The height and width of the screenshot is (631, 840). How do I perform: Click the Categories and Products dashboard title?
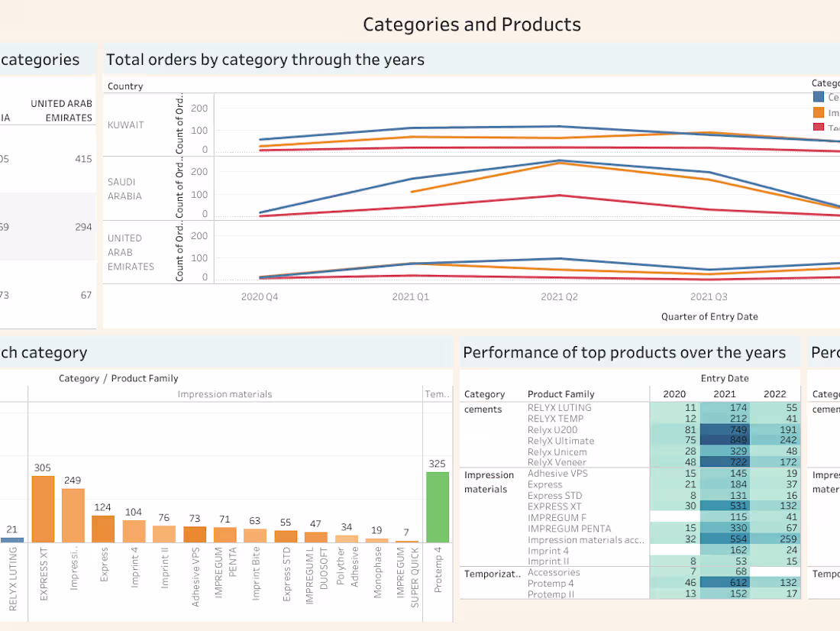[471, 24]
